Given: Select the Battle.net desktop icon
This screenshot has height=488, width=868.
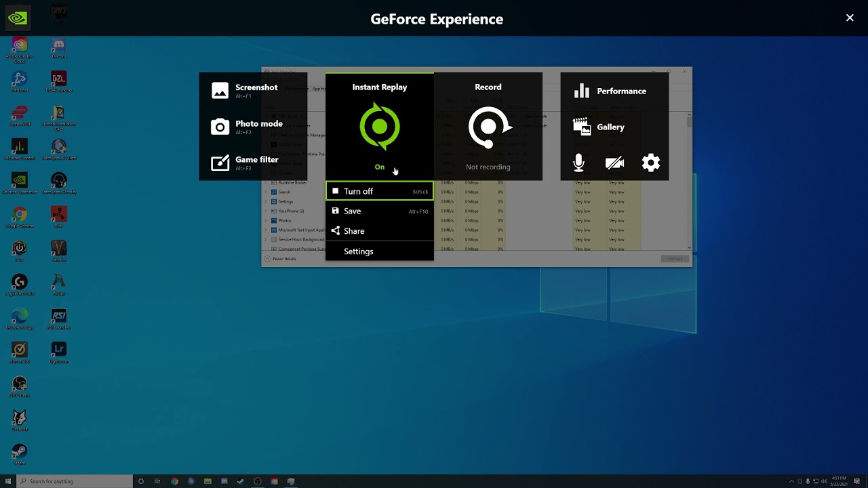Looking at the screenshot, I should (x=19, y=82).
